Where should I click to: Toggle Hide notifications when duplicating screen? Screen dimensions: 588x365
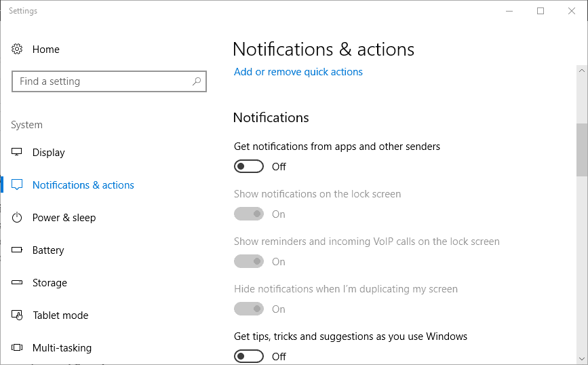click(x=249, y=309)
